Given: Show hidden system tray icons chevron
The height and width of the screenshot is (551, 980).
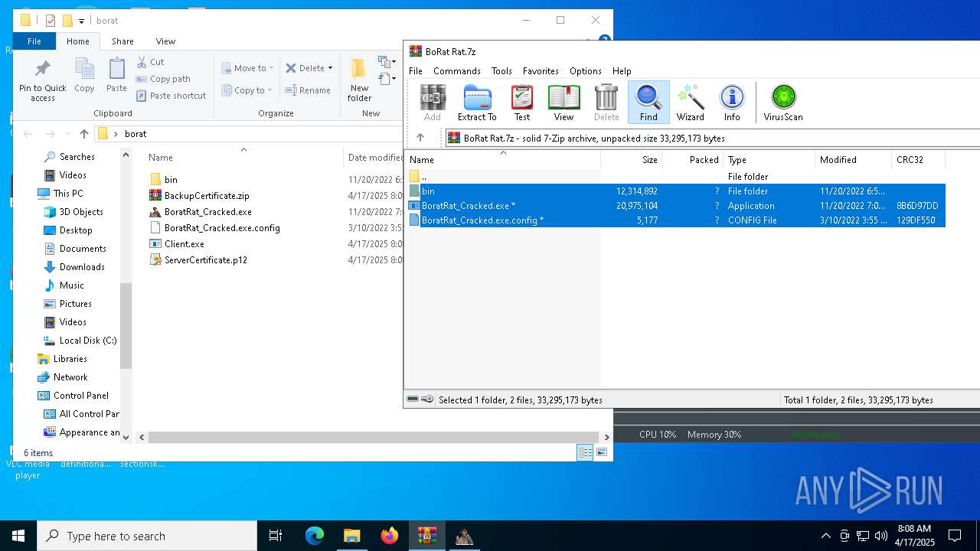Looking at the screenshot, I should click(825, 536).
